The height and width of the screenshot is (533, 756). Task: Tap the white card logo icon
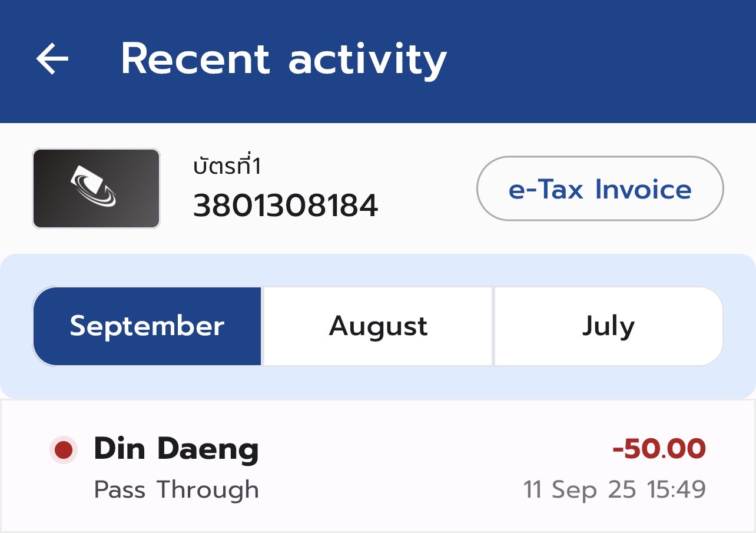coord(95,187)
